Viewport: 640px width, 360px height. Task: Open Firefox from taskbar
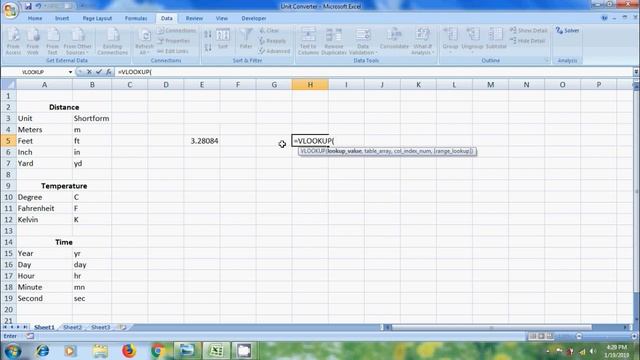(x=129, y=351)
